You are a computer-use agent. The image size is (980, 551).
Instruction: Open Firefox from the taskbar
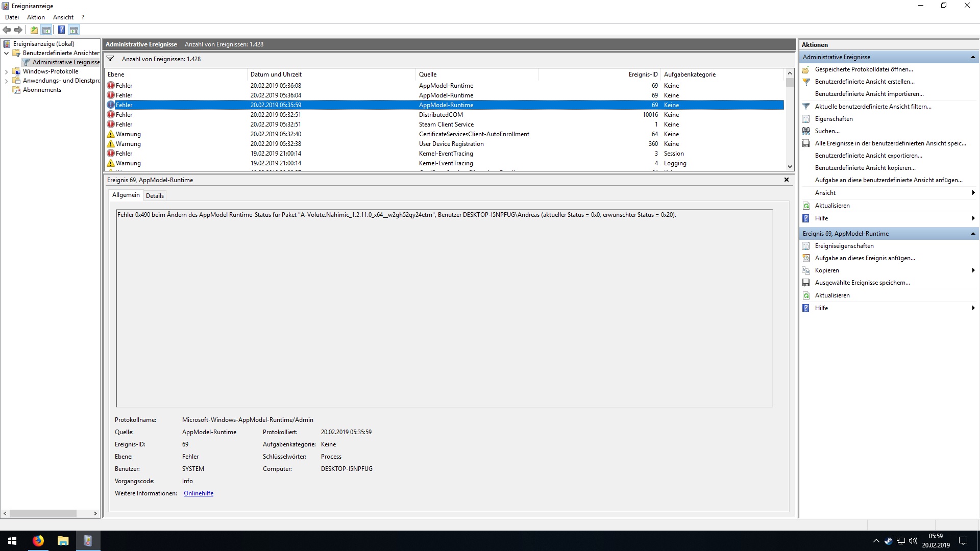(38, 541)
